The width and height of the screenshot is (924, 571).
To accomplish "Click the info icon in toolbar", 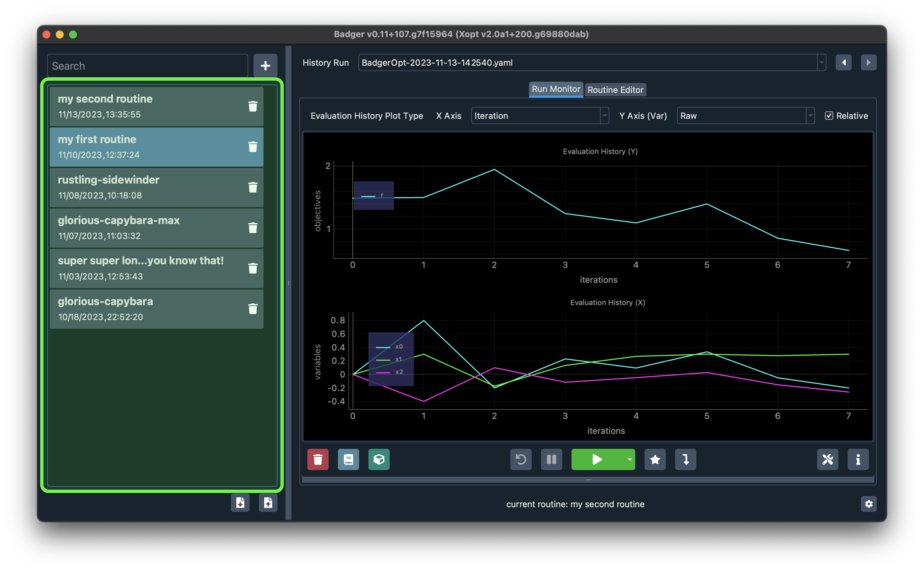I will (858, 459).
